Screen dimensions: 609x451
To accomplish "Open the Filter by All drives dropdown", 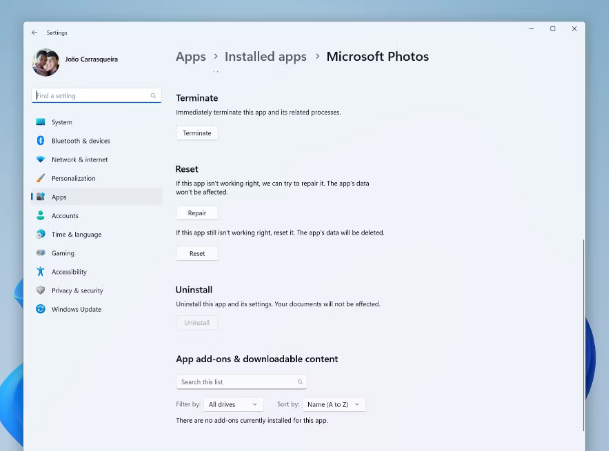I will click(233, 404).
